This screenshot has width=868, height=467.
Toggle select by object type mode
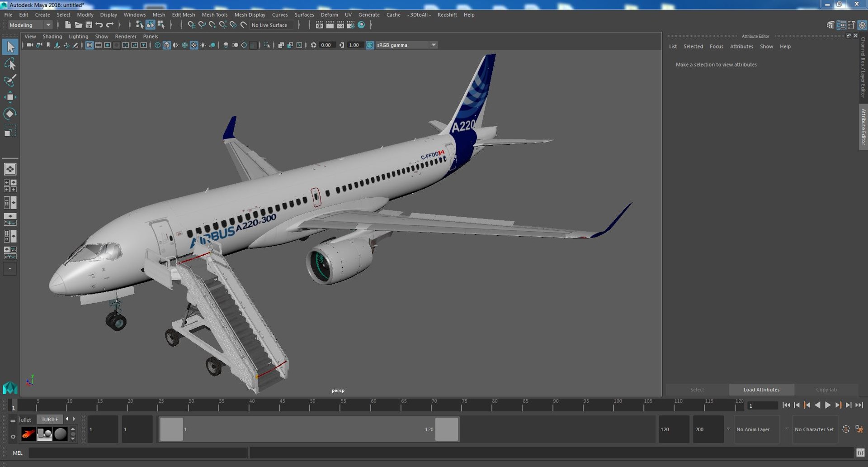150,25
